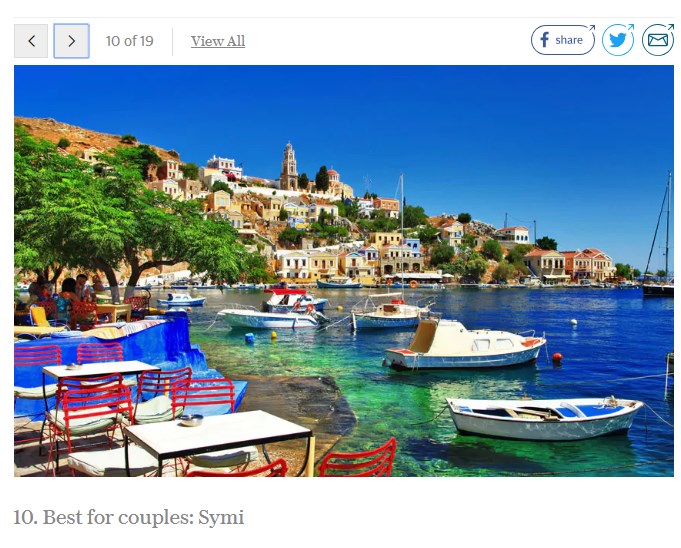Go back with the previous slide arrow
This screenshot has height=548, width=681.
click(31, 41)
